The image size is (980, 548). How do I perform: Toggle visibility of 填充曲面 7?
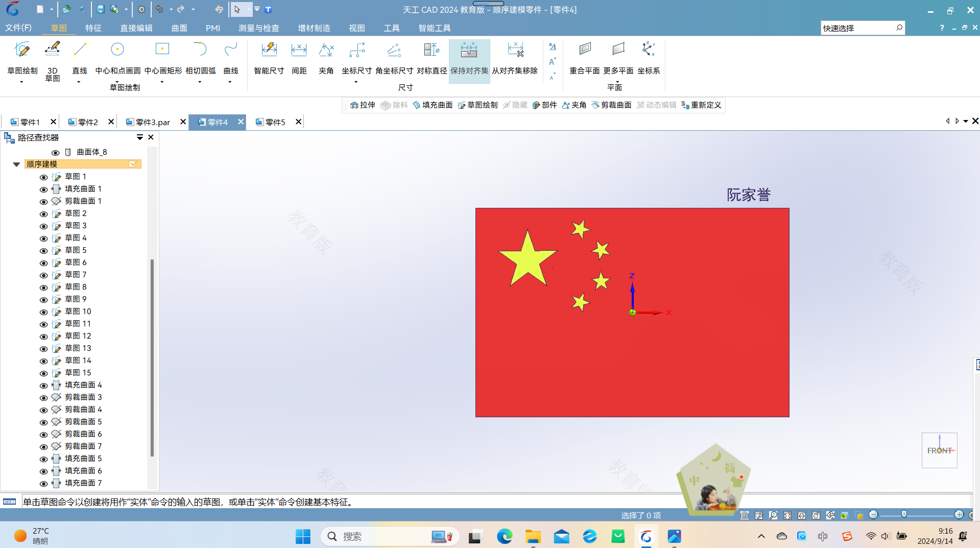(x=43, y=484)
